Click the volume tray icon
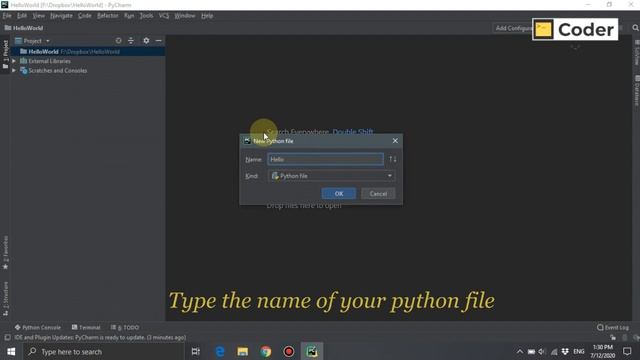 tap(542, 351)
